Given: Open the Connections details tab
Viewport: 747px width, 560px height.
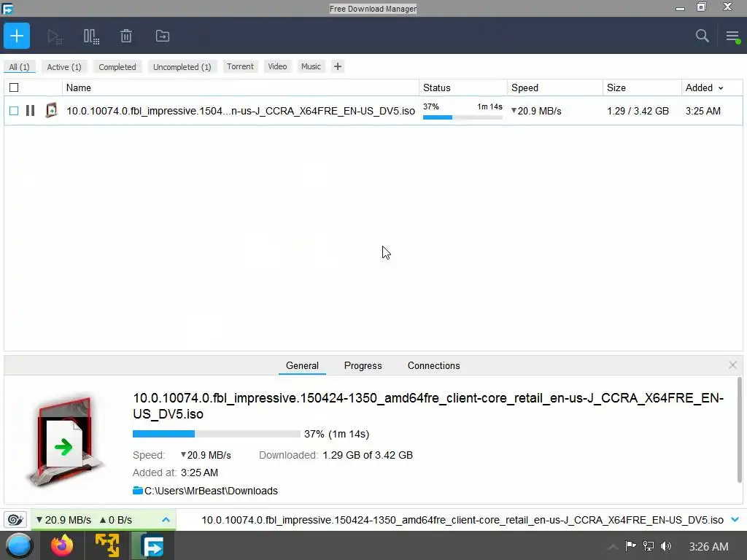Looking at the screenshot, I should point(433,366).
